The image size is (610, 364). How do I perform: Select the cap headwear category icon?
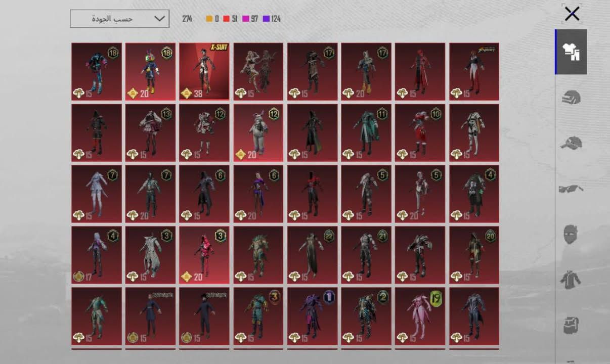pos(572,142)
